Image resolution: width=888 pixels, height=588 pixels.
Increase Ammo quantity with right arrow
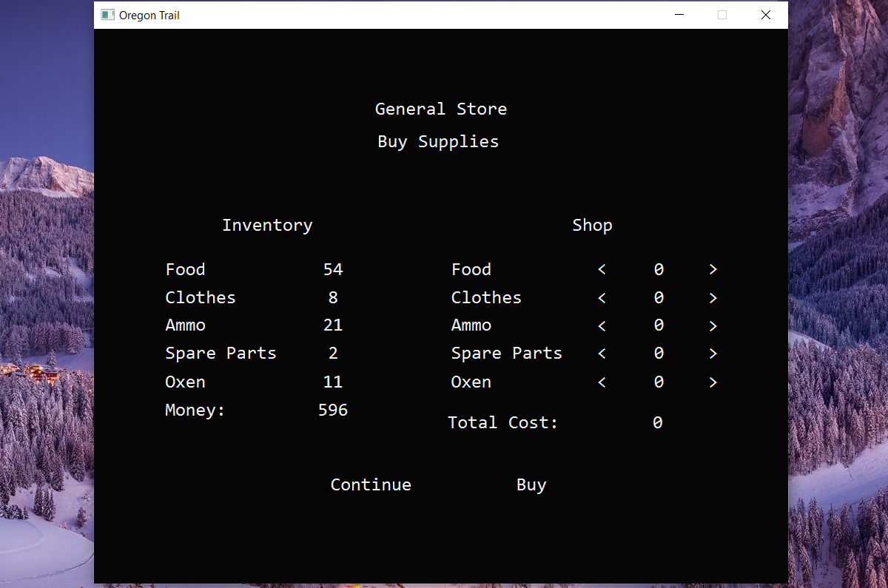pyautogui.click(x=713, y=326)
